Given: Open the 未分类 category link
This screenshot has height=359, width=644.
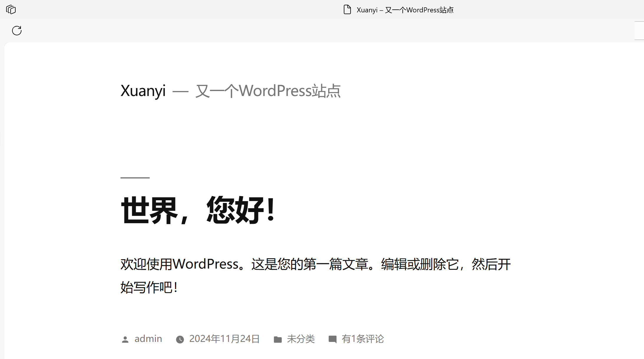Looking at the screenshot, I should (301, 339).
